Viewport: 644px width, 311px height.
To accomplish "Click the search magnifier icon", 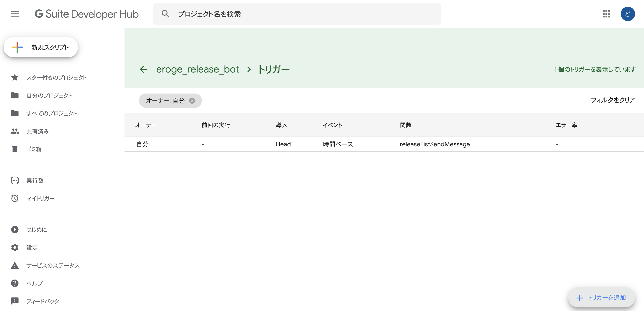I will coord(165,14).
